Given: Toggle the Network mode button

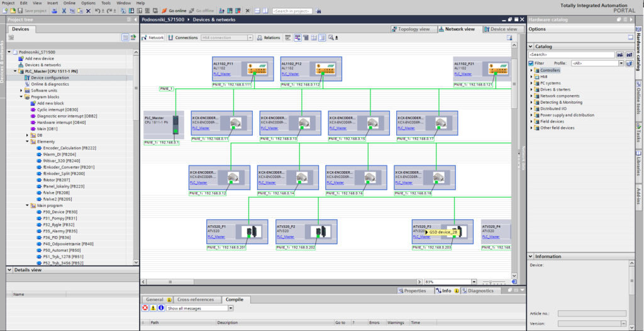Looking at the screenshot, I should click(153, 37).
